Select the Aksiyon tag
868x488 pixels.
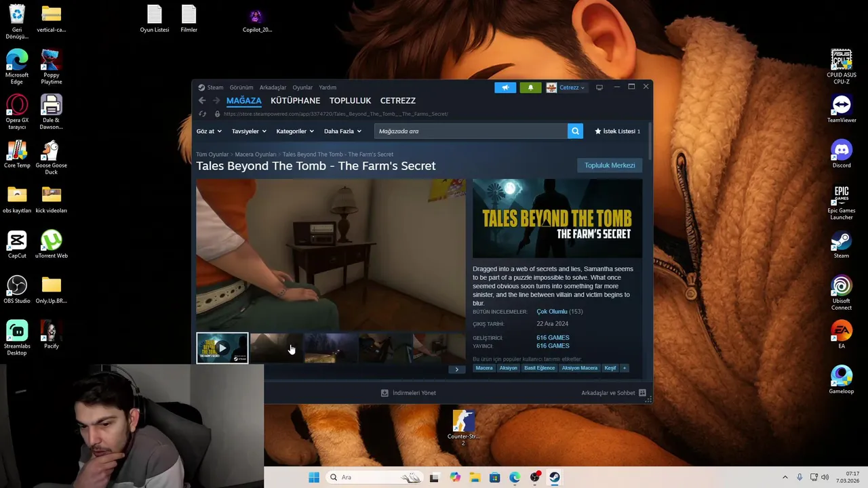click(508, 368)
